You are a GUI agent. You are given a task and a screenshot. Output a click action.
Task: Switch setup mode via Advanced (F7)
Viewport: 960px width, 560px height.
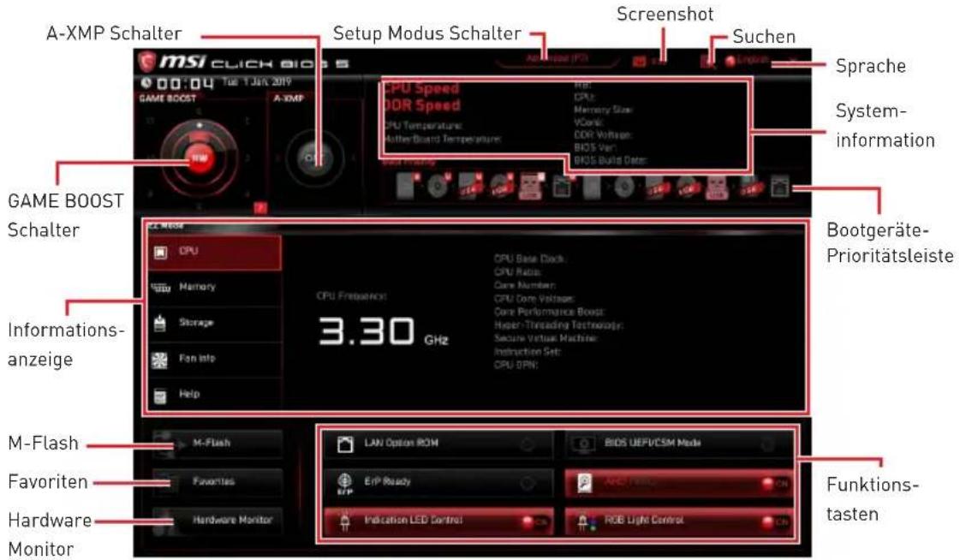click(x=557, y=58)
